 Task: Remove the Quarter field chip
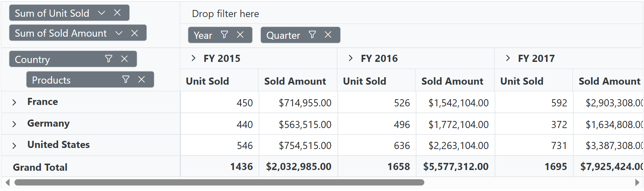tap(328, 35)
